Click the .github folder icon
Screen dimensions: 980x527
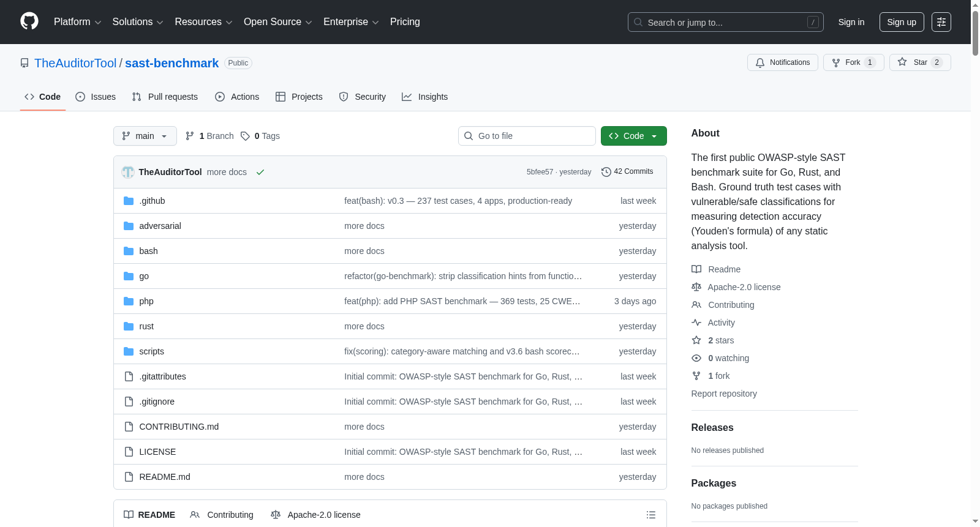[129, 201]
